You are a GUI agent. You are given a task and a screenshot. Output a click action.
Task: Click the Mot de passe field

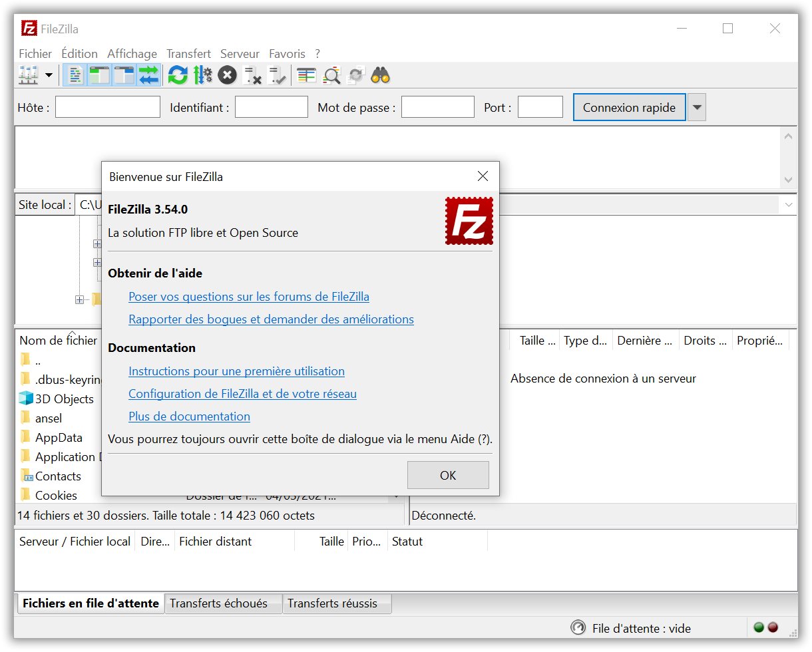pyautogui.click(x=438, y=107)
